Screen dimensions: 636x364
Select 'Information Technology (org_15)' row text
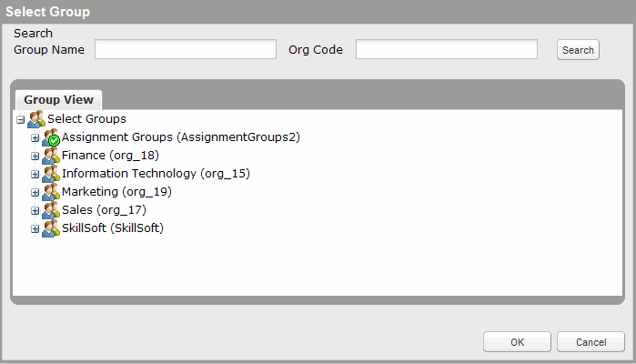(x=156, y=174)
